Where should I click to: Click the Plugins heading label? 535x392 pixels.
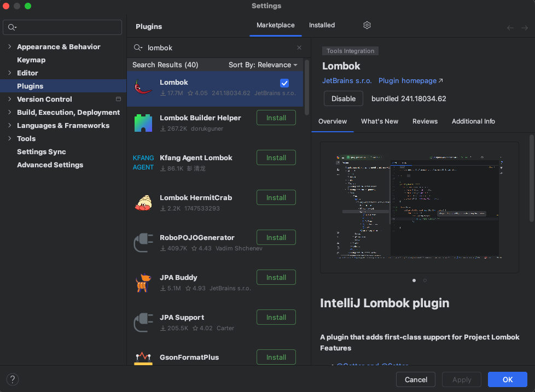[149, 27]
